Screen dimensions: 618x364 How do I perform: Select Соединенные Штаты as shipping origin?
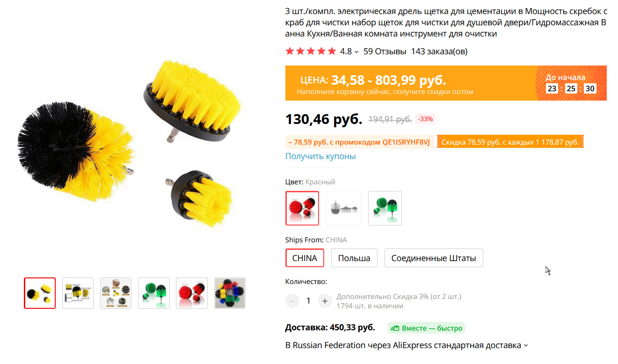pos(434,258)
